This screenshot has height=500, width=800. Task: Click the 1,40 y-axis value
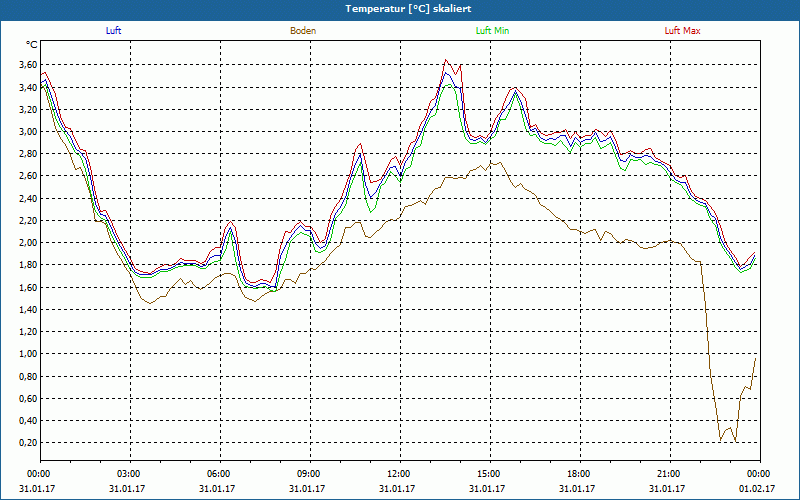(28, 309)
